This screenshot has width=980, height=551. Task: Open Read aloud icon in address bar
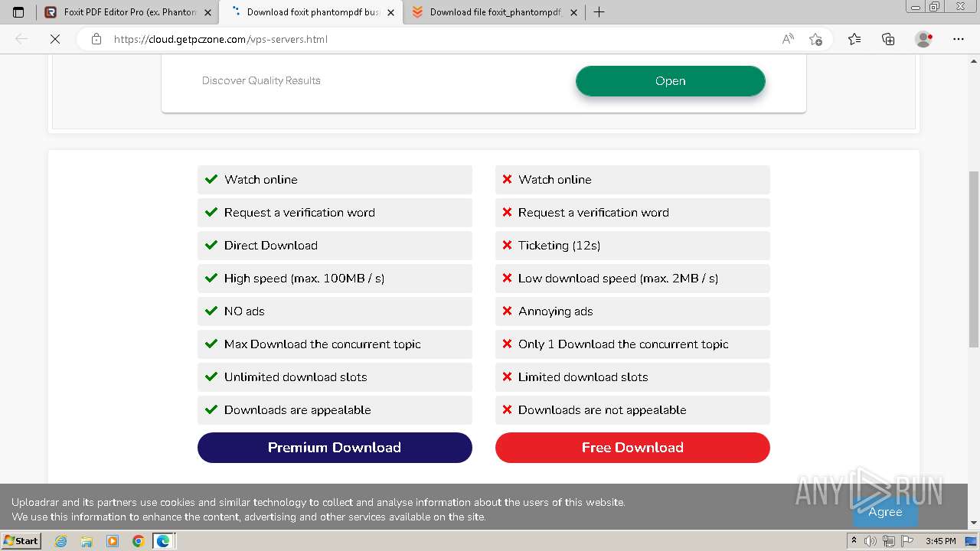[788, 39]
